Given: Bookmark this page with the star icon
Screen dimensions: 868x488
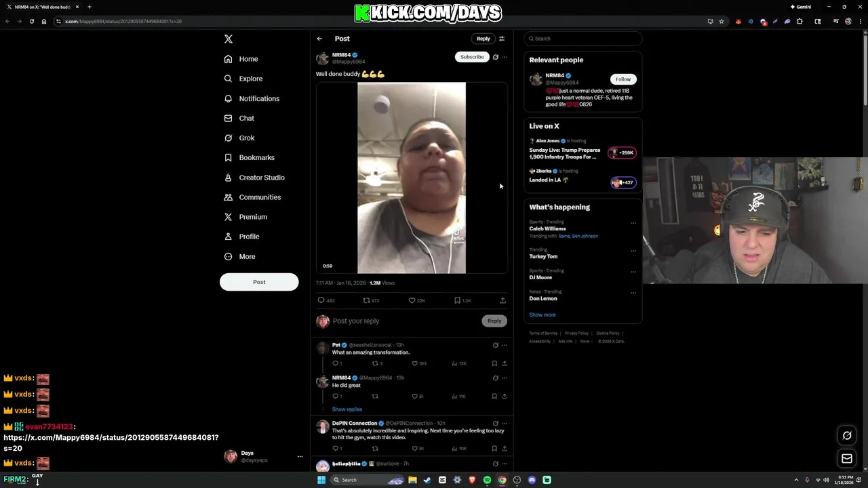Looking at the screenshot, I should [722, 21].
